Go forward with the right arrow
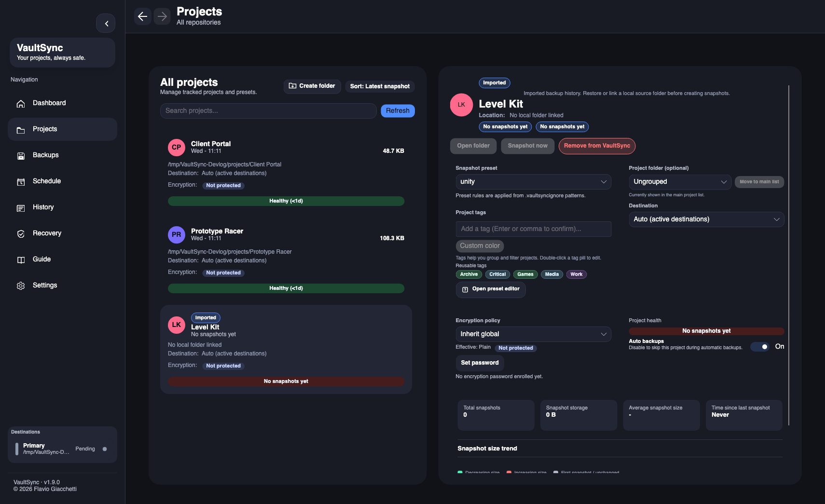The image size is (825, 504). pyautogui.click(x=162, y=16)
